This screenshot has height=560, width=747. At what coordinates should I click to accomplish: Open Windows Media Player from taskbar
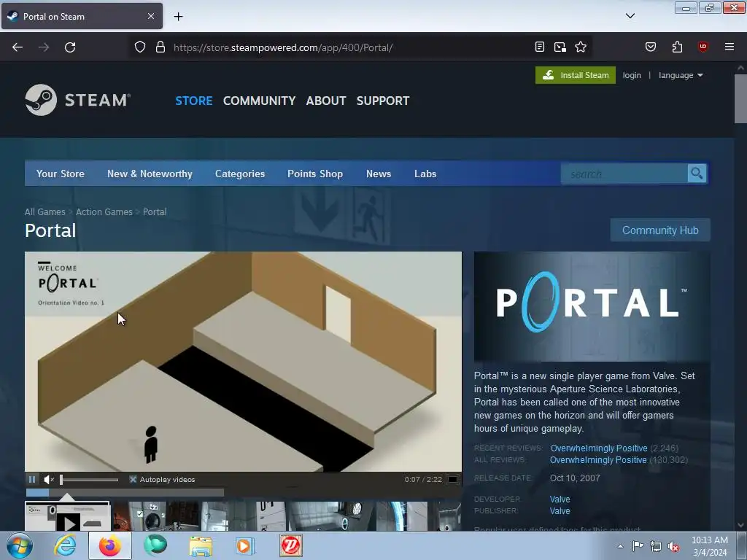(x=245, y=545)
